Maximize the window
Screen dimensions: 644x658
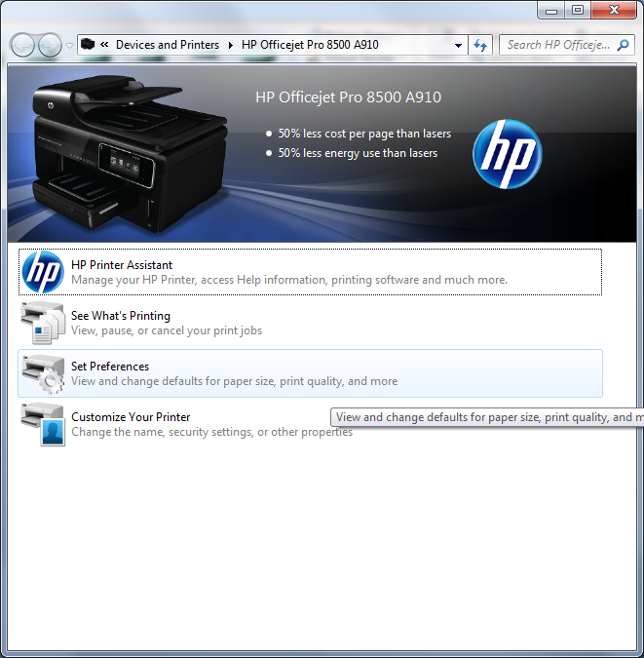point(578,10)
